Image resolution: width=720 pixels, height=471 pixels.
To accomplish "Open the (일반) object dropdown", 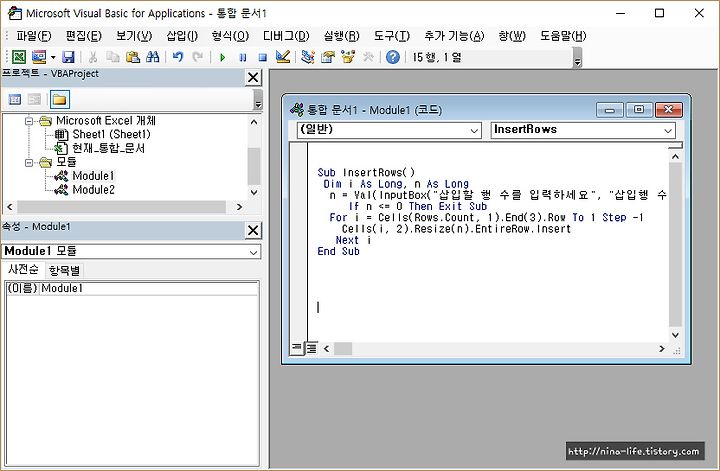I will click(474, 131).
